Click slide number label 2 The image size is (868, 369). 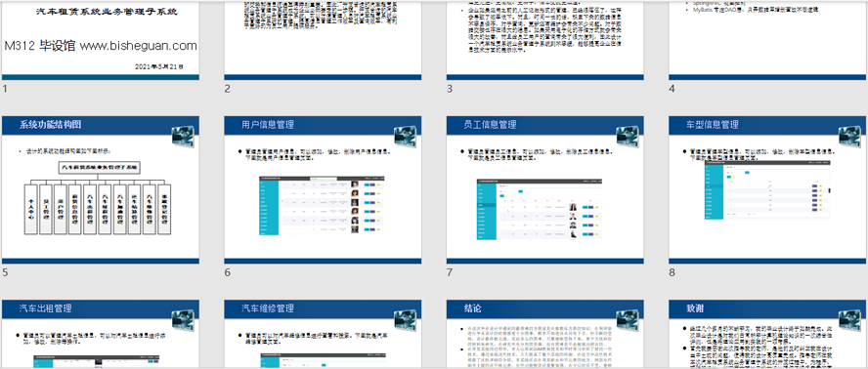tap(227, 89)
